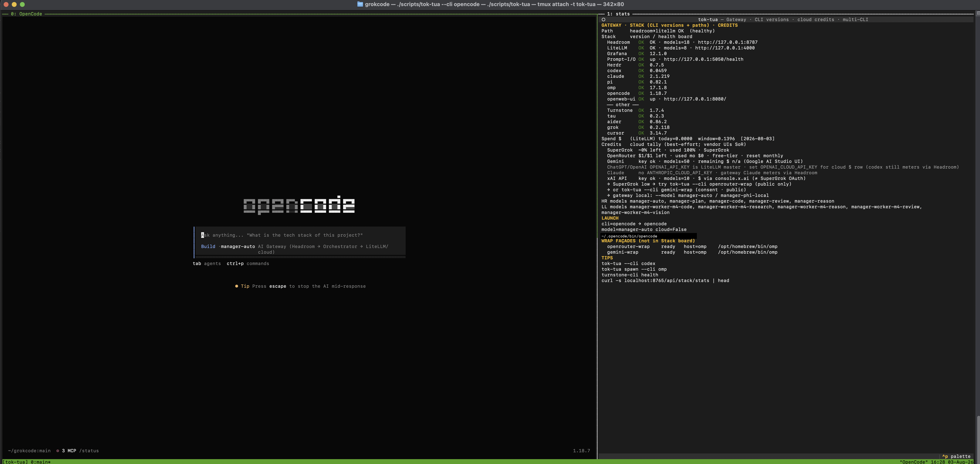
Task: Click the 'CREDITS' heading in yellow
Action: 727,25
